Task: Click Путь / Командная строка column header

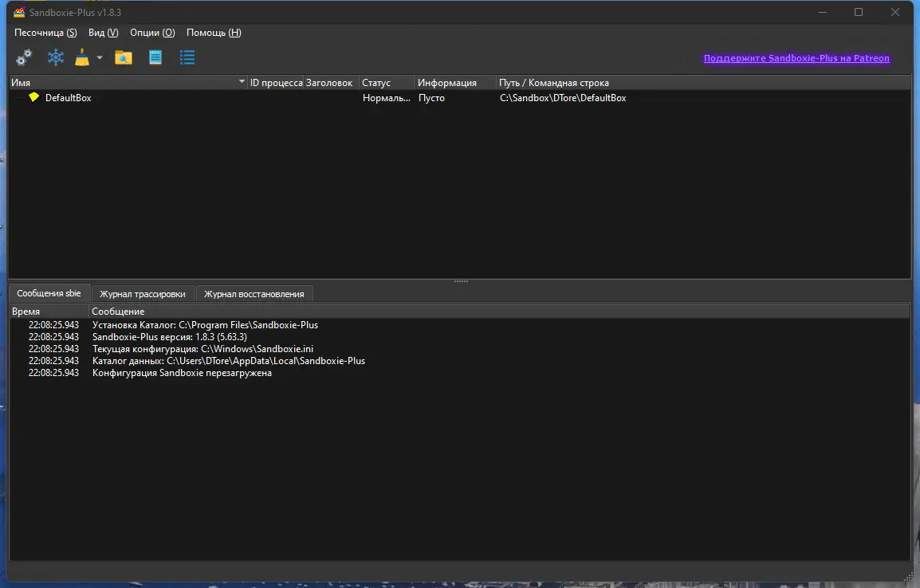Action: click(x=703, y=83)
